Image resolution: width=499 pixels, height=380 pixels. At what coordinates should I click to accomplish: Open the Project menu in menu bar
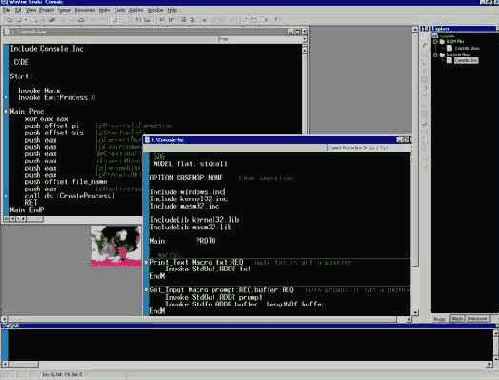(46, 11)
